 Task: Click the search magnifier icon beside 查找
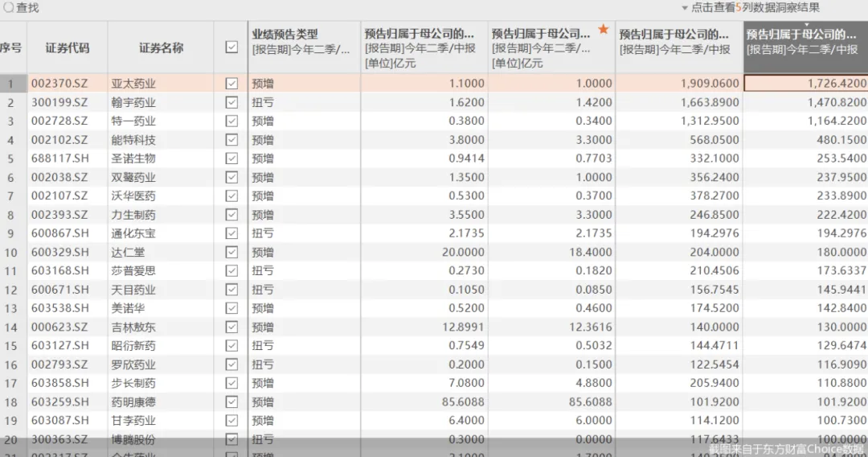(x=7, y=7)
